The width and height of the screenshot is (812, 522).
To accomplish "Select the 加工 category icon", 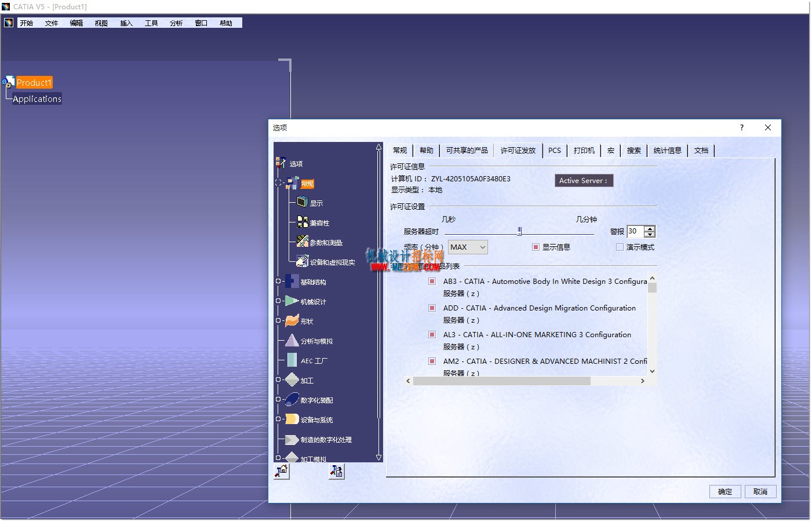I will pos(292,379).
